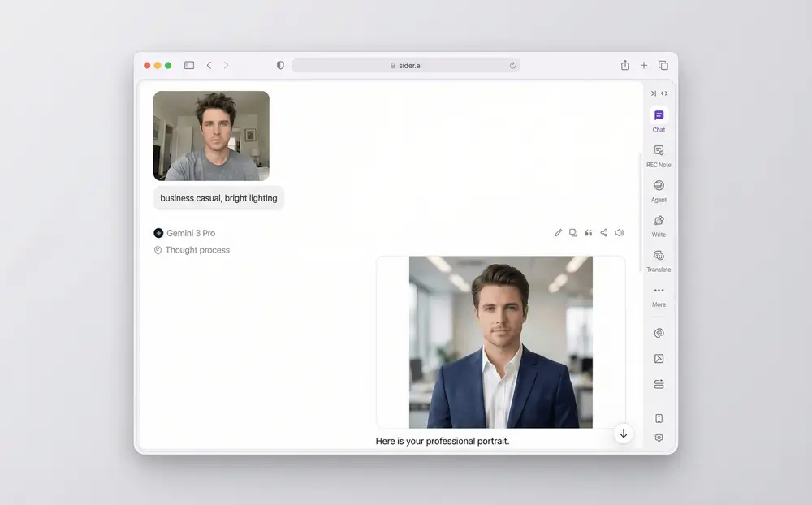812x505 pixels.
Task: Collapse the Sider sidebar panel
Action: [x=654, y=93]
